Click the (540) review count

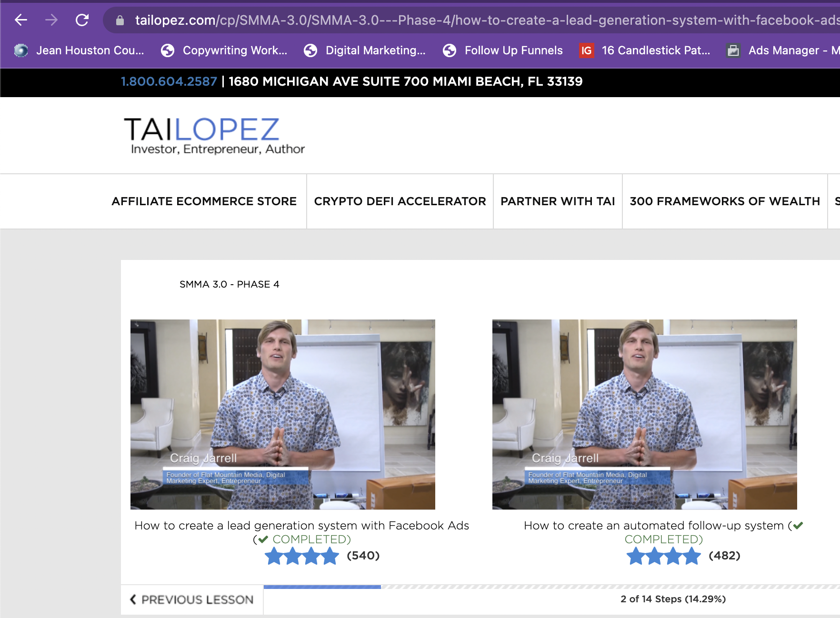[363, 556]
